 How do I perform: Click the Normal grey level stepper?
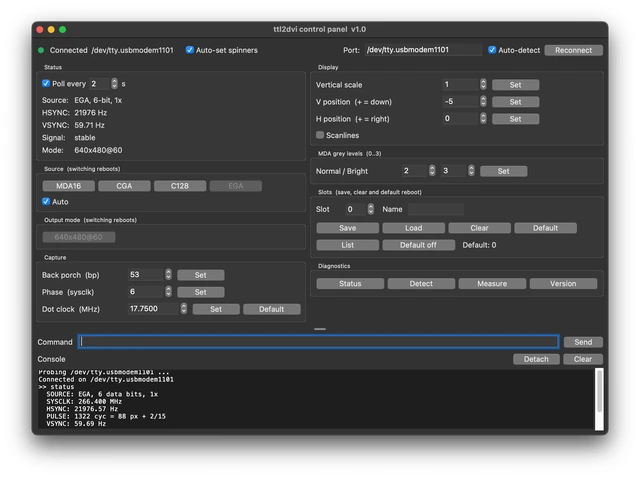tap(432, 171)
